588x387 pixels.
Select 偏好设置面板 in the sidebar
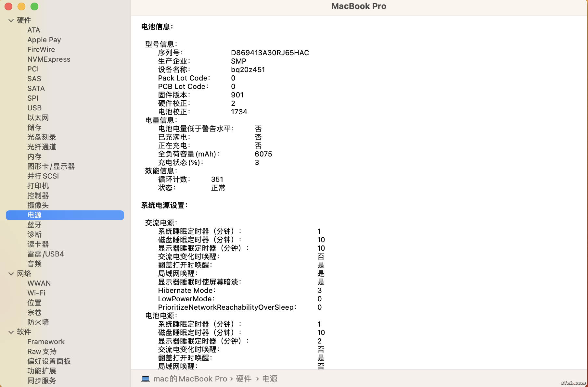49,361
